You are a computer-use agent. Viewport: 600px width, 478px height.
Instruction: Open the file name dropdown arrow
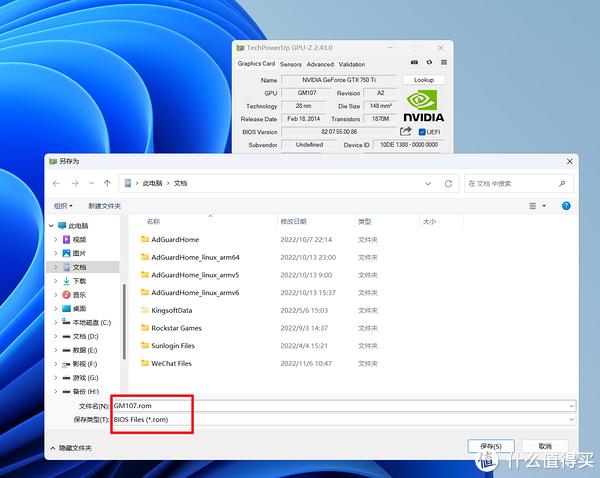tap(572, 406)
